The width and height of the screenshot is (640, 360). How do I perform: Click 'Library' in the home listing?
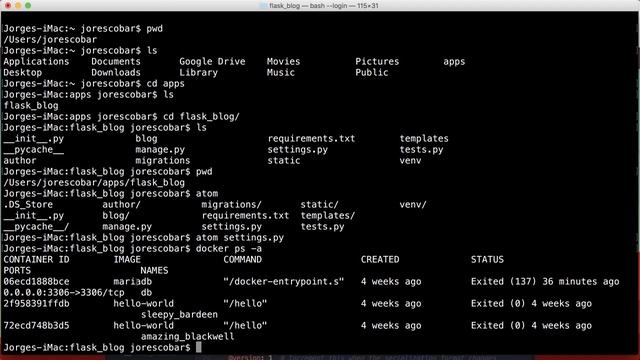point(199,73)
